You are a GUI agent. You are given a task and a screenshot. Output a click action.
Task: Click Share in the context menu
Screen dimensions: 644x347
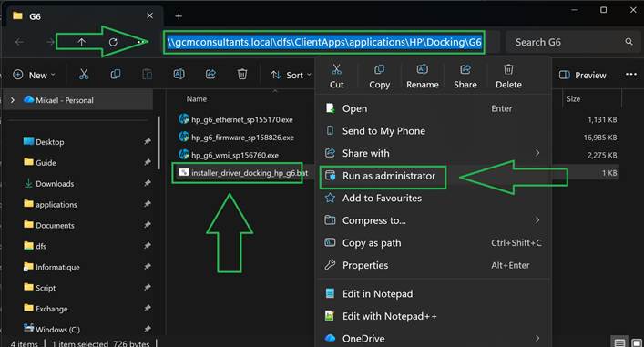pos(465,77)
